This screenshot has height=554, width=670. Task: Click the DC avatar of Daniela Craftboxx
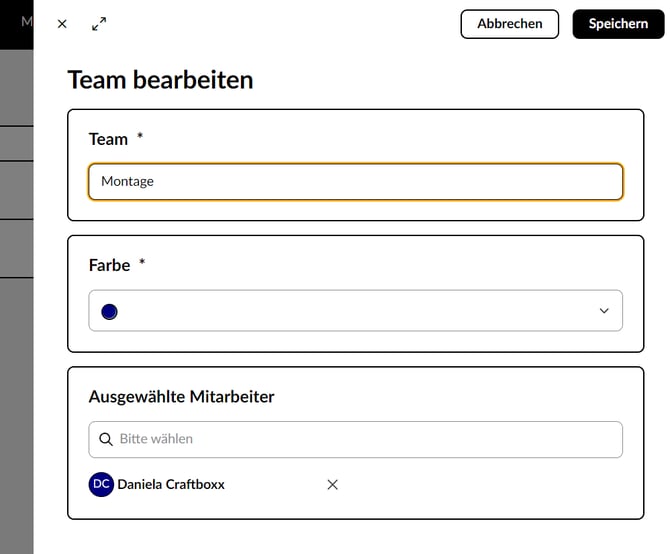click(101, 484)
